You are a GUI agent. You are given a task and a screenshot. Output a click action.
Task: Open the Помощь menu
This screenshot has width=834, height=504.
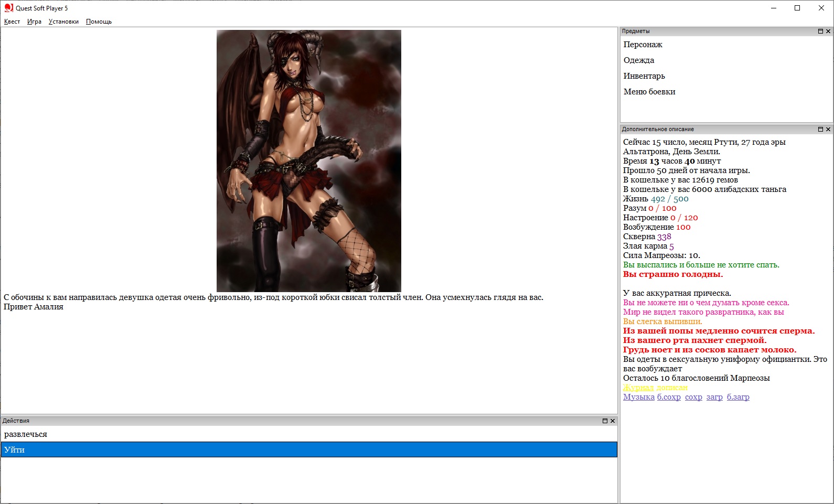coord(99,22)
